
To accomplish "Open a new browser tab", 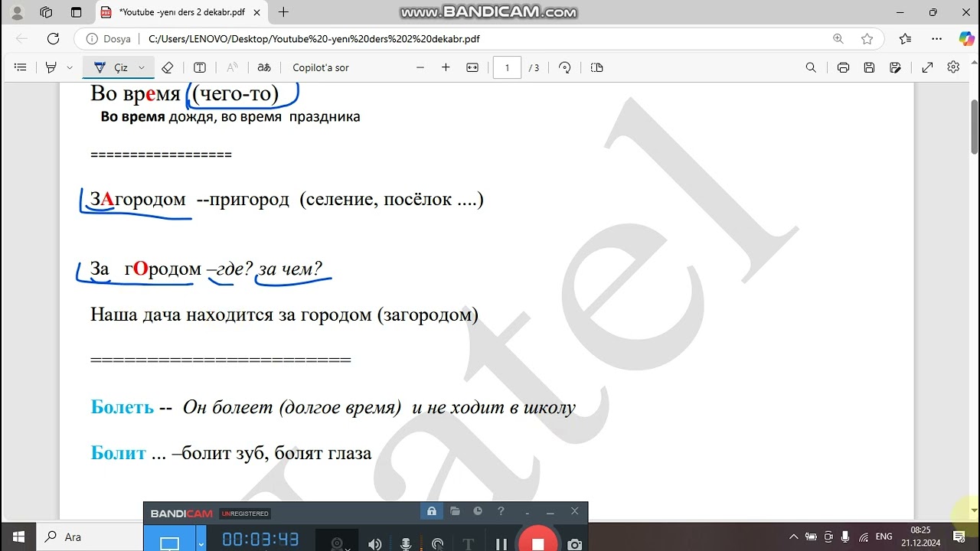I will pos(284,12).
